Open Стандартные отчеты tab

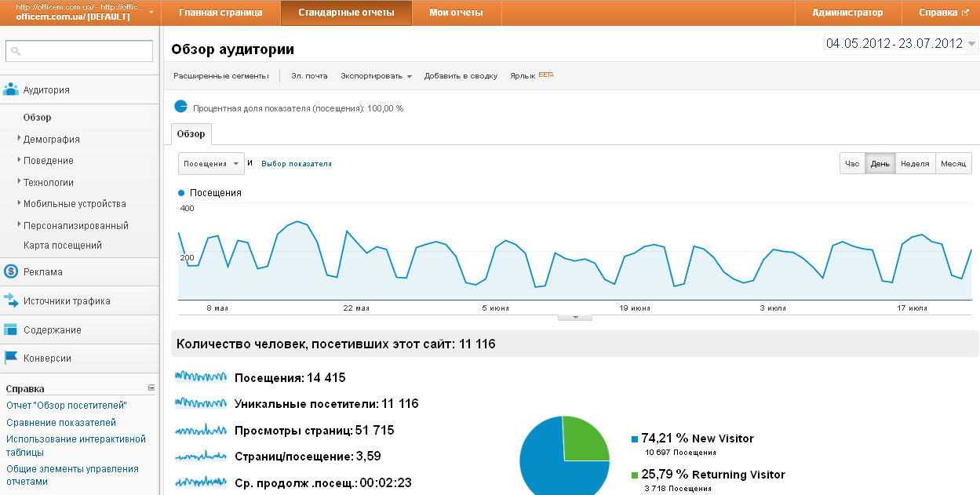point(346,13)
